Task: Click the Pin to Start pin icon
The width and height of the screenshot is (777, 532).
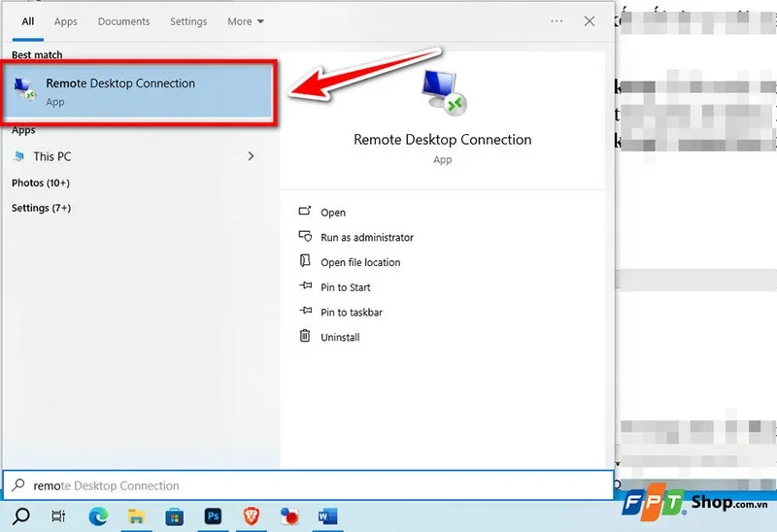Action: pos(305,285)
